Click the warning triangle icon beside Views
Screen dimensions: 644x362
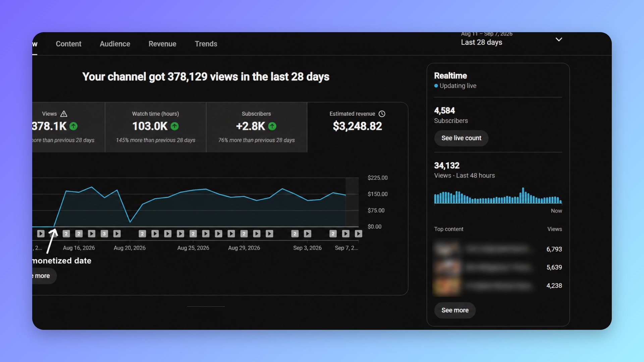[x=64, y=114]
